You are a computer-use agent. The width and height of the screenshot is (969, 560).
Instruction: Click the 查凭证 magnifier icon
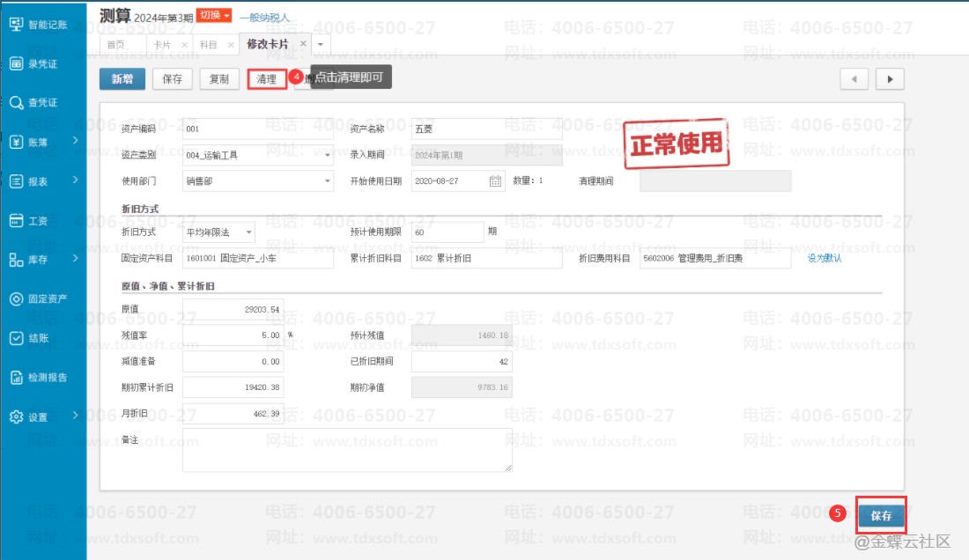coord(16,103)
